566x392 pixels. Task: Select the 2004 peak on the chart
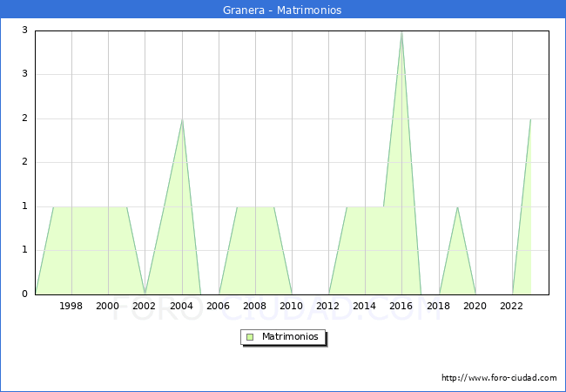(x=182, y=119)
